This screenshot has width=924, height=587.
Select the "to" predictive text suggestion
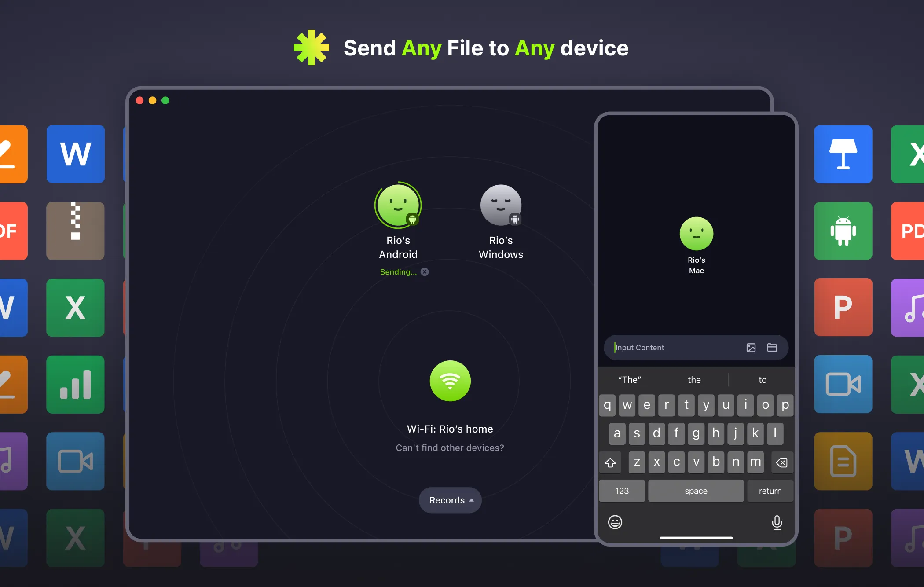[763, 380]
